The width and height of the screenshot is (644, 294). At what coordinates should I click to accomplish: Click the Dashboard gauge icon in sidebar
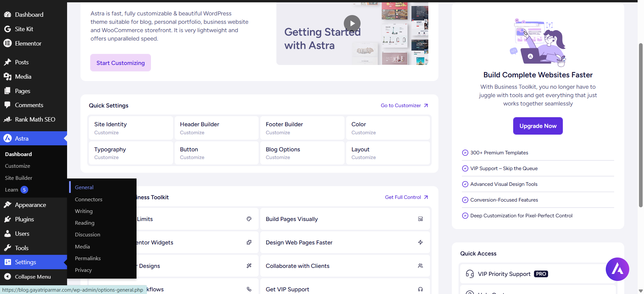[8, 15]
